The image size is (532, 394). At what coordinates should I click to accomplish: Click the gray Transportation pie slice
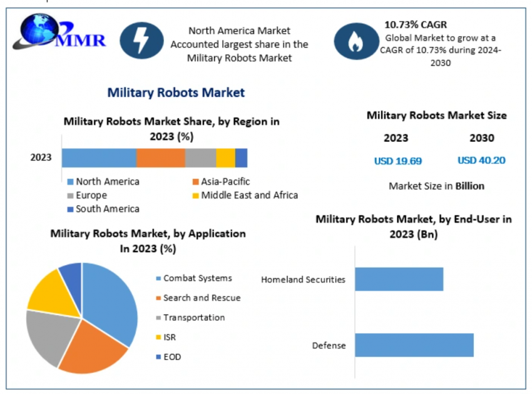51,336
